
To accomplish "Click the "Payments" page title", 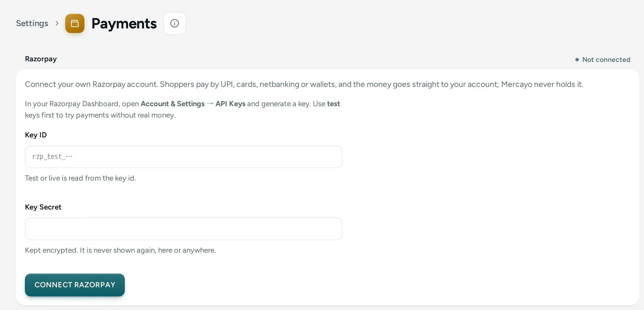I will [124, 23].
